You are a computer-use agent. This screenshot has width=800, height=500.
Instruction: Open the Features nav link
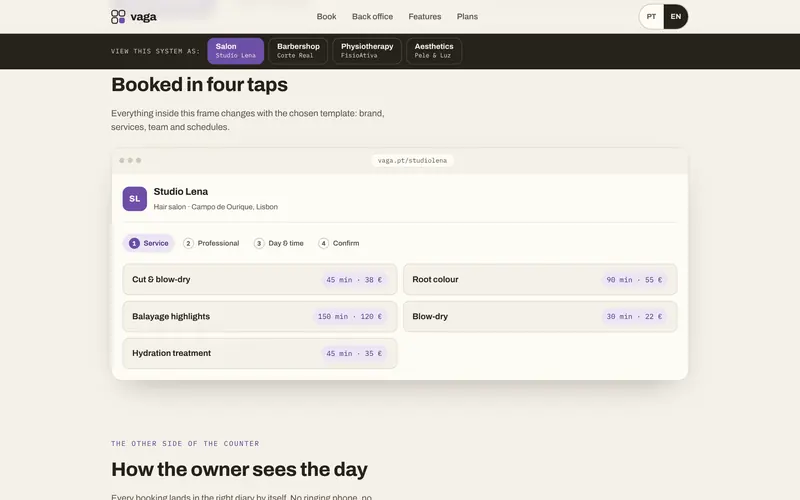pos(424,17)
